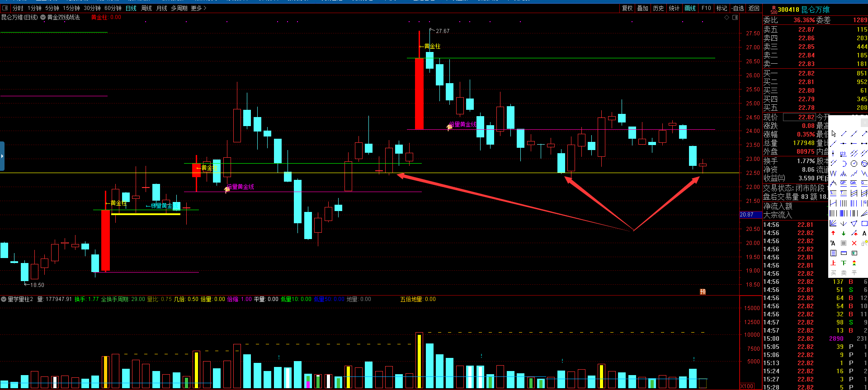The image size is (868, 390).
Task: Expand the 更多 periods menu
Action: pyautogui.click(x=198, y=8)
